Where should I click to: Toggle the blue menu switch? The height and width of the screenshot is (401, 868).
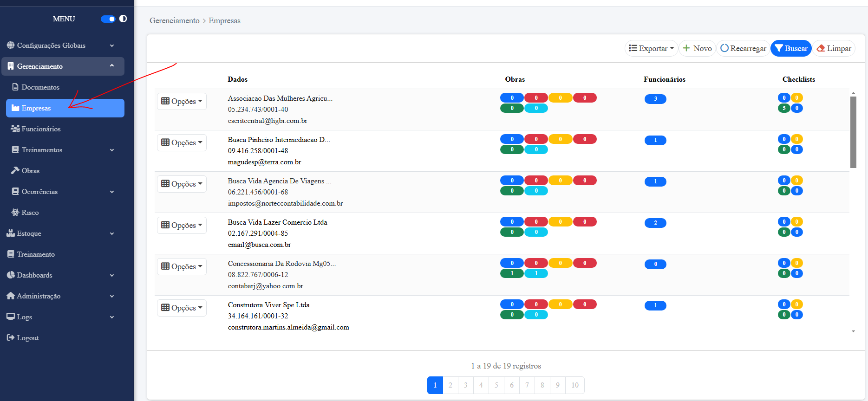[x=108, y=19]
